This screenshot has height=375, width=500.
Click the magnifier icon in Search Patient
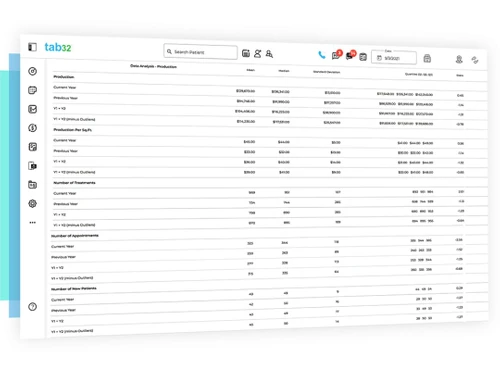(169, 51)
